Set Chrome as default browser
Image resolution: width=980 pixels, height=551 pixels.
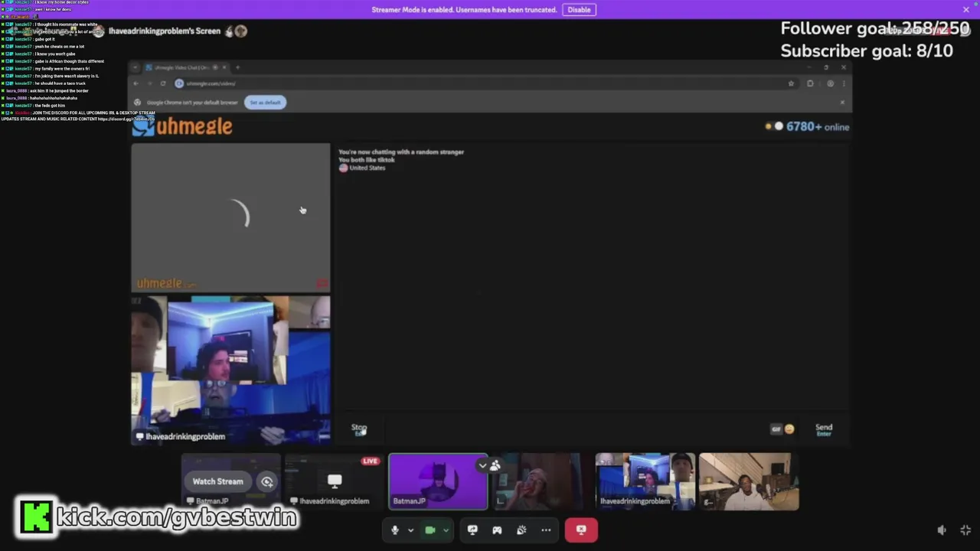coord(265,103)
